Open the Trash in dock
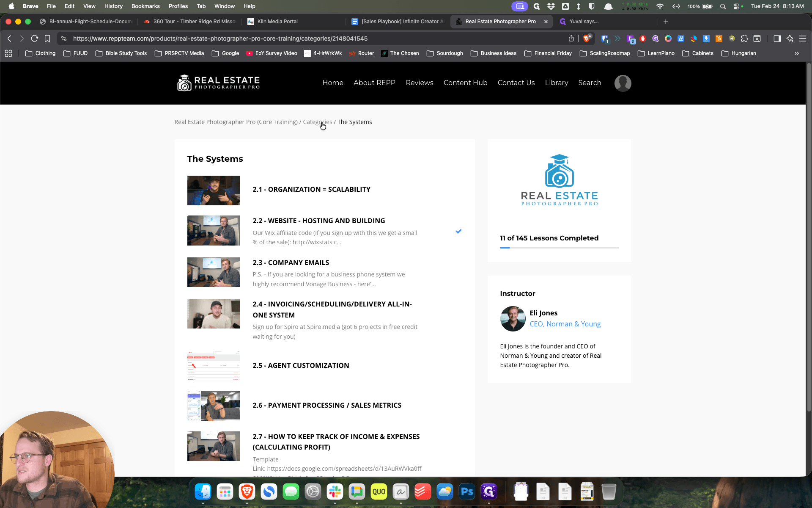Image resolution: width=812 pixels, height=508 pixels. tap(609, 491)
